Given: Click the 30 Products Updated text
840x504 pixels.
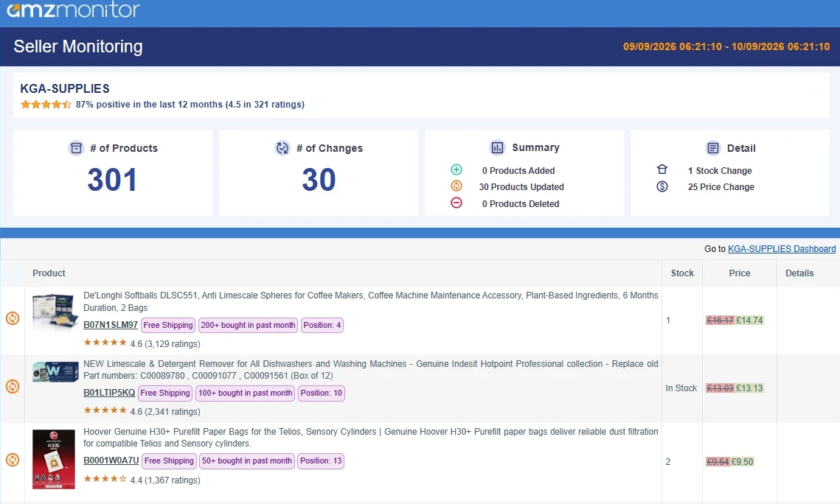Looking at the screenshot, I should (521, 186).
